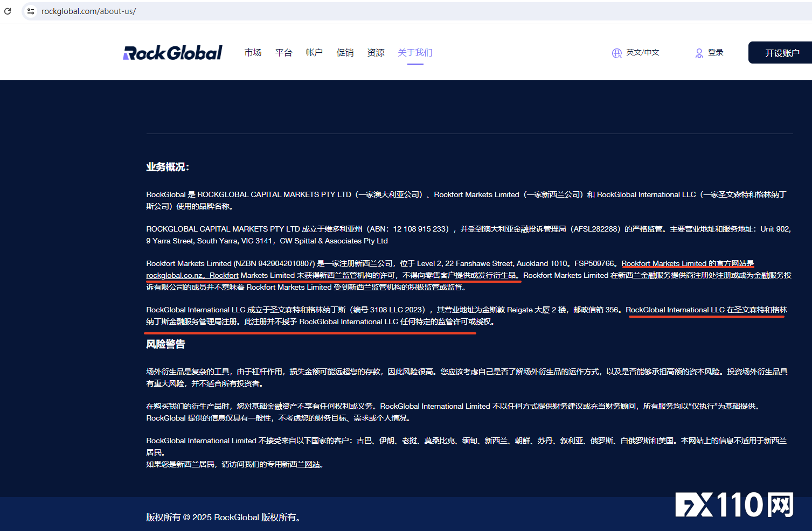Viewport: 812px width, 531px height.
Task: Click the RockGlobal logo
Action: (x=172, y=53)
